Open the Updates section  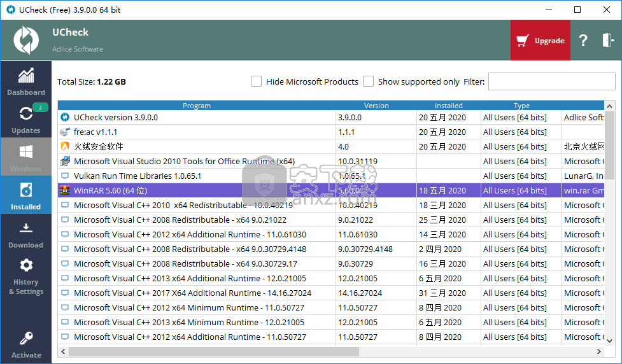pyautogui.click(x=26, y=119)
